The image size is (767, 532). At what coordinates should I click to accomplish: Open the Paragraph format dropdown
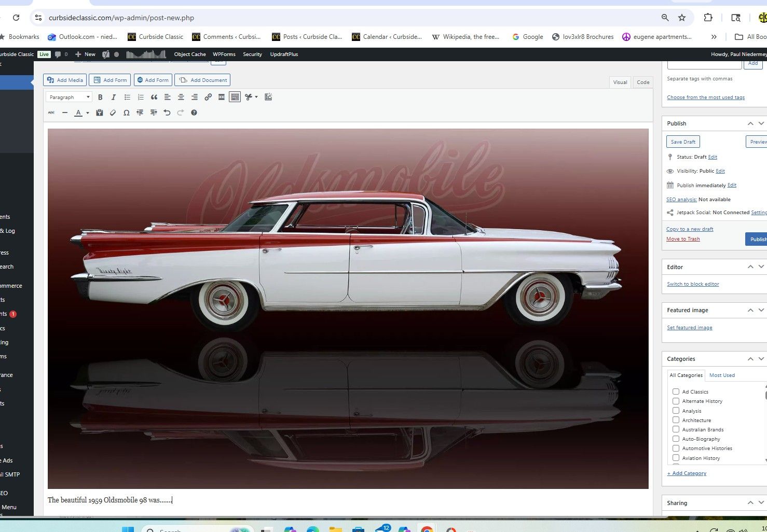[x=69, y=97]
